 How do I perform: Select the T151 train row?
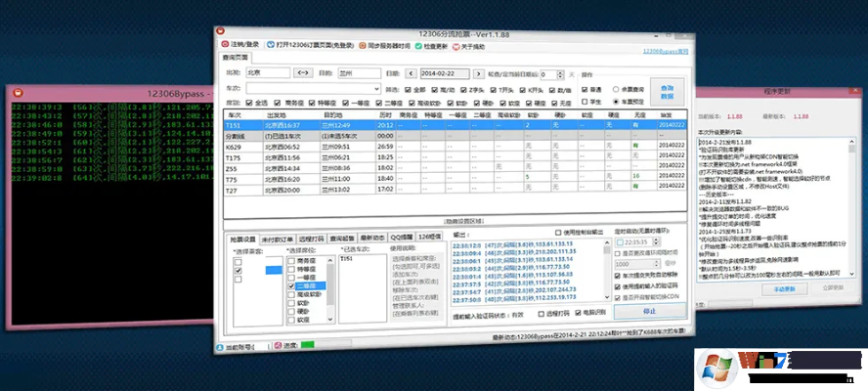[456, 126]
